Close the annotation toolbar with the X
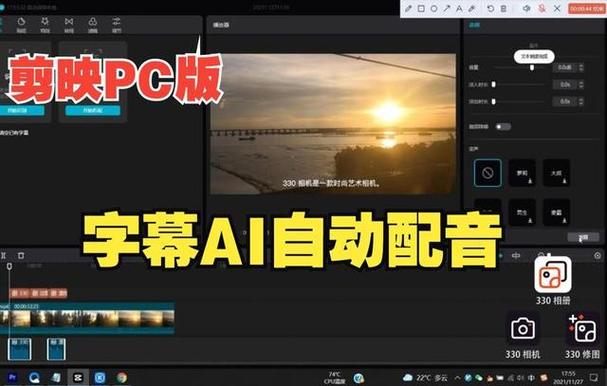This screenshot has width=607, height=386. point(557,8)
